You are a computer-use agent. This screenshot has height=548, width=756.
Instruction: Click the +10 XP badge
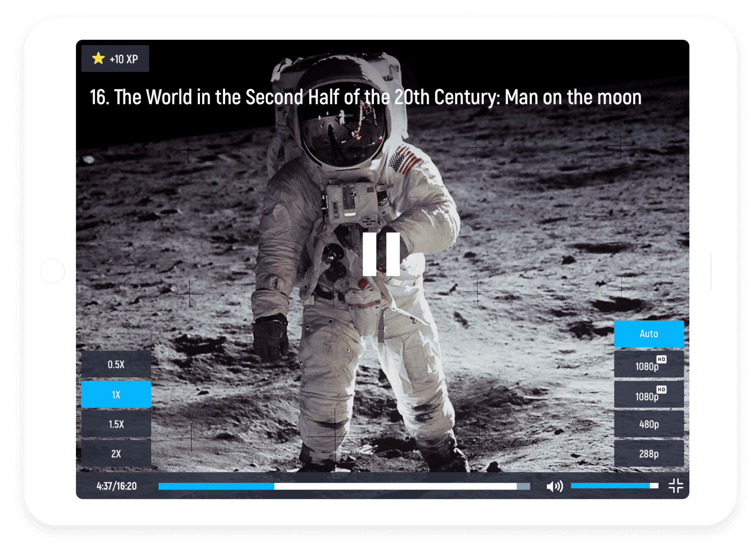point(115,58)
